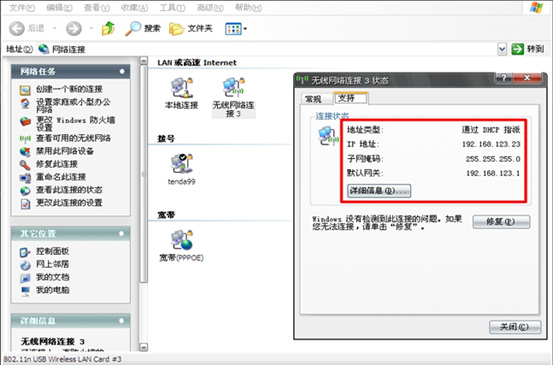This screenshot has height=365, width=553.
Task: Click the address bar field 网络连接
Action: (x=267, y=49)
